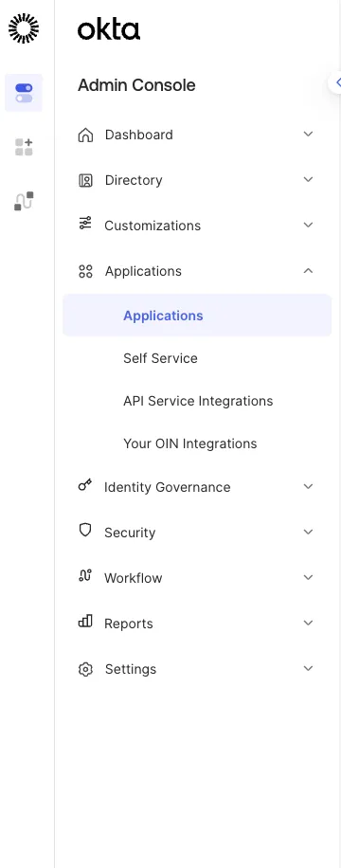This screenshot has width=341, height=868.
Task: Open the highlighted Applications submenu item
Action: click(x=197, y=315)
